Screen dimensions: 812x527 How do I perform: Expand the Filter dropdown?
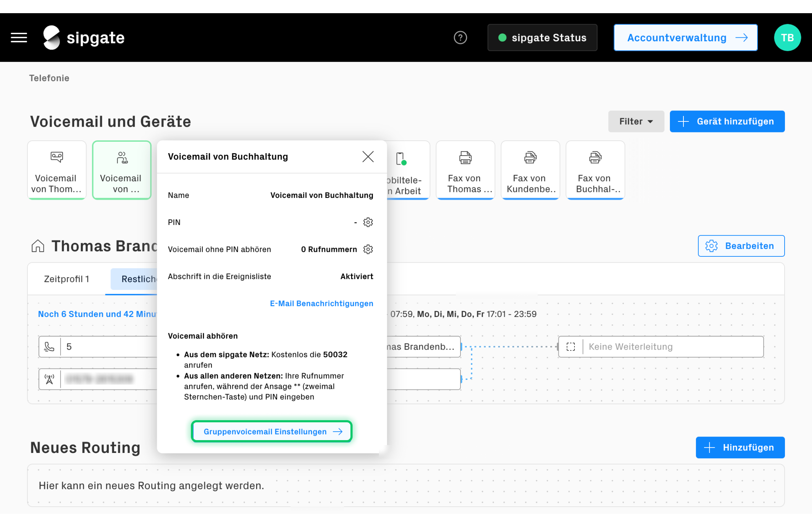(x=636, y=121)
